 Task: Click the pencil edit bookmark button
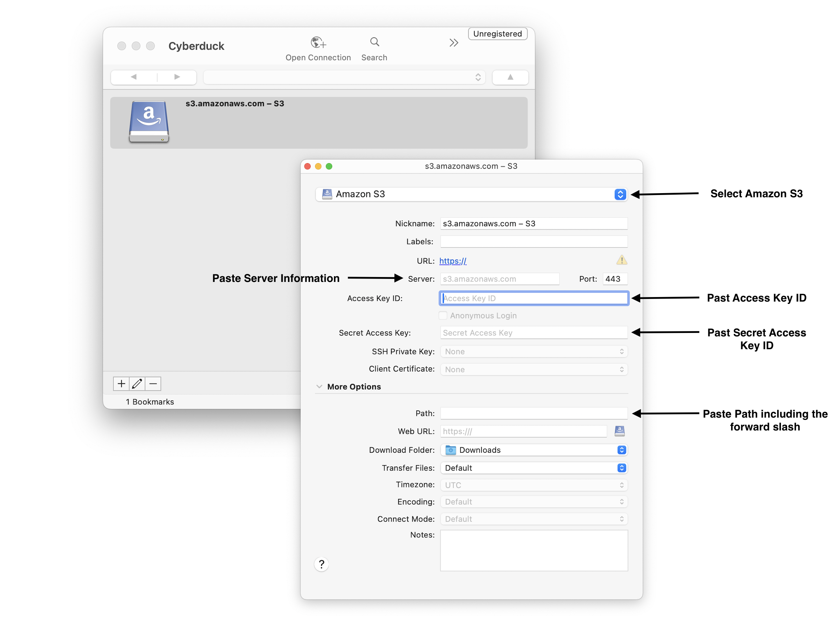point(137,384)
